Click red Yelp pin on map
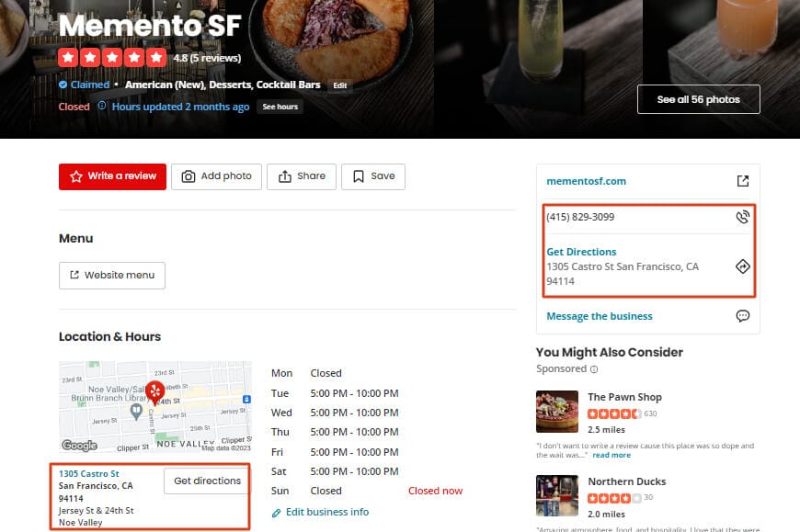This screenshot has width=800, height=532. 155,391
